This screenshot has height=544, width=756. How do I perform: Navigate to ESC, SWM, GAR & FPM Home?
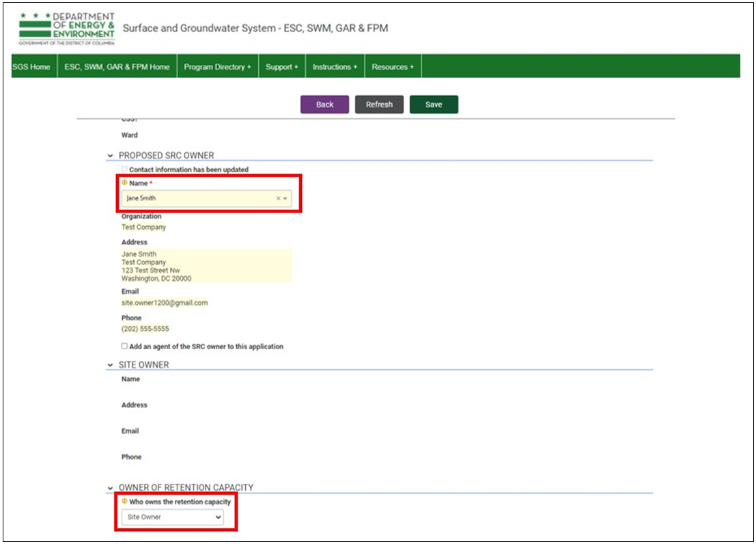[117, 67]
